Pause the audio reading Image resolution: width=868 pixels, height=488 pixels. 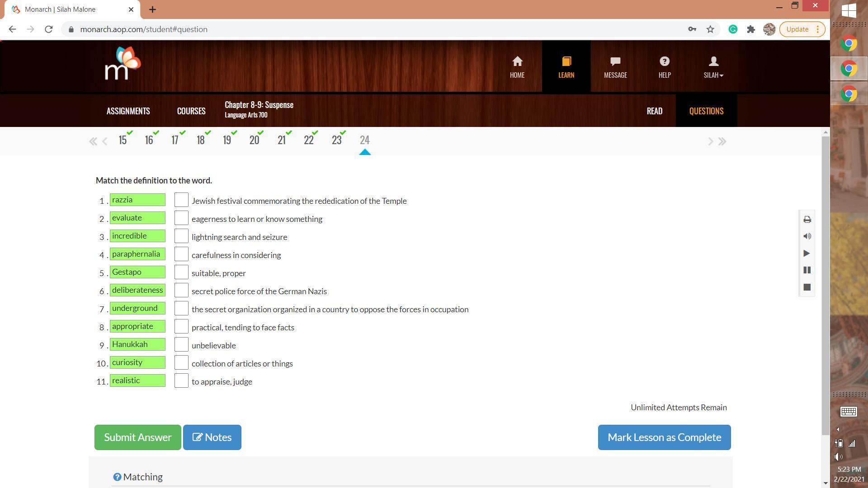point(807,270)
